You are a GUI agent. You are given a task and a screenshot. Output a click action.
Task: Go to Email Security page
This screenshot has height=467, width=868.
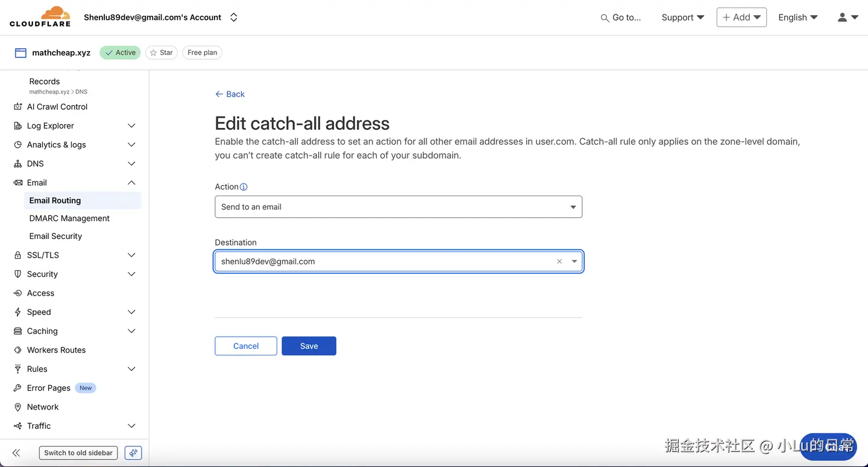pos(55,236)
